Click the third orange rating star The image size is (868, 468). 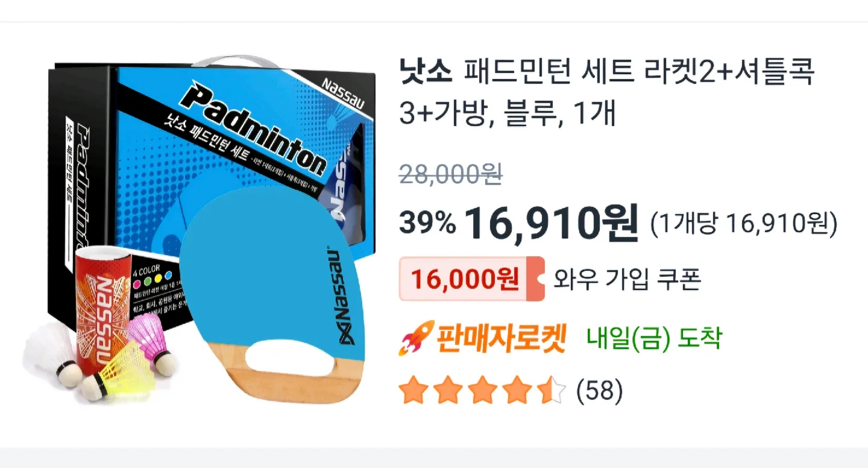(x=482, y=391)
